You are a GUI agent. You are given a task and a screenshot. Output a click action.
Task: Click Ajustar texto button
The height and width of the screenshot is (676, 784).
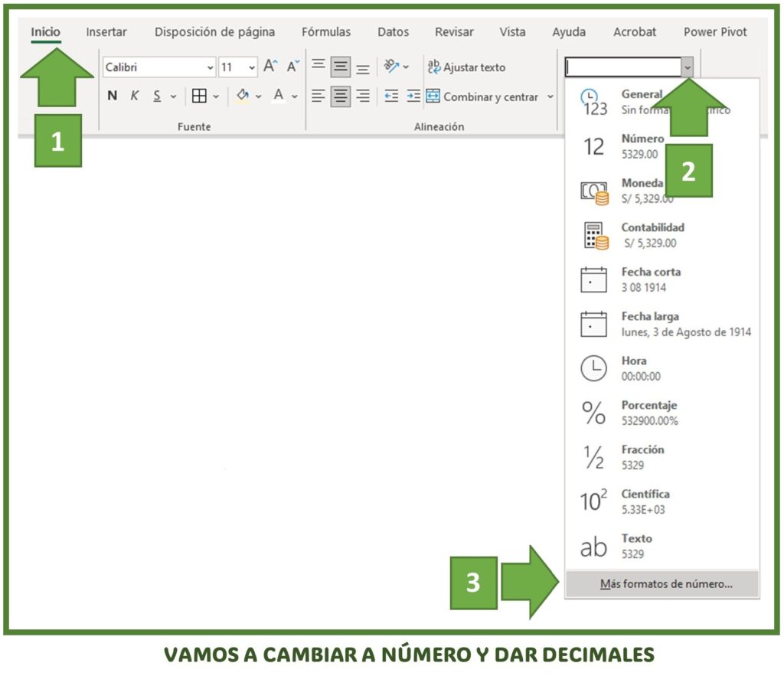[x=466, y=67]
